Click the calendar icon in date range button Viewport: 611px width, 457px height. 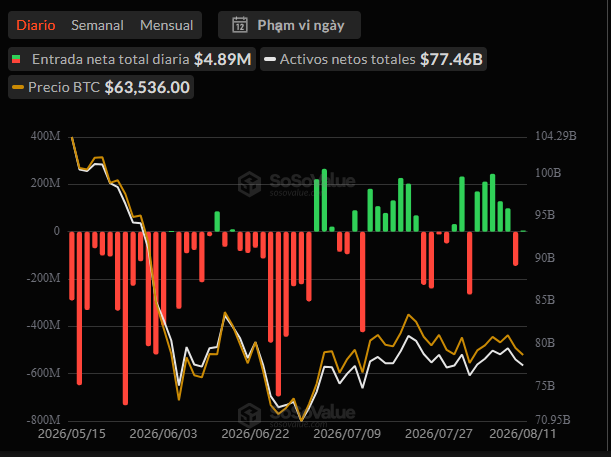(x=240, y=25)
